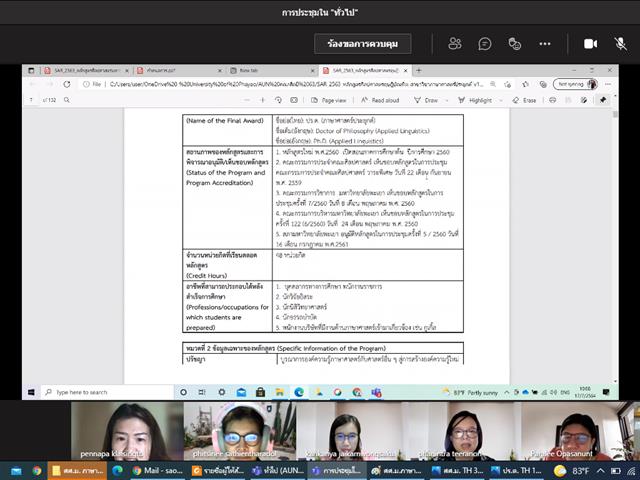This screenshot has width=640, height=480.
Task: Unmute the microphone in Teams meeting
Action: pos(620,44)
